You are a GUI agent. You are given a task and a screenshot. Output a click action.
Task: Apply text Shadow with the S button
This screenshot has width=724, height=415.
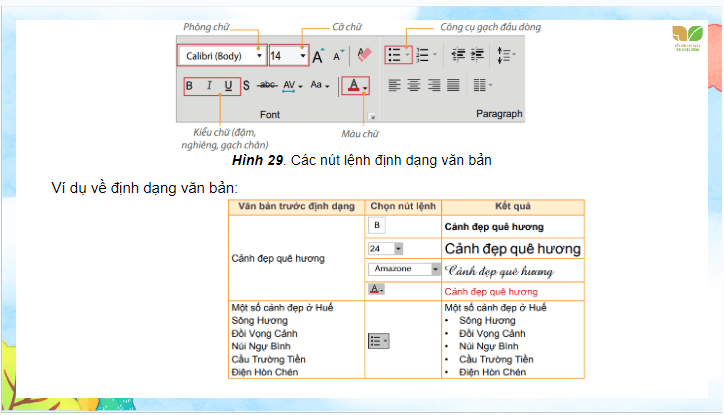246,85
